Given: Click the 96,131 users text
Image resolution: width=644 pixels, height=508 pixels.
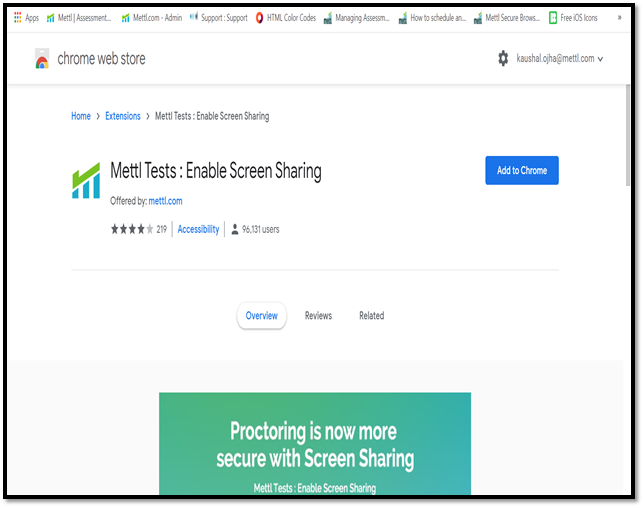Looking at the screenshot, I should pyautogui.click(x=260, y=229).
